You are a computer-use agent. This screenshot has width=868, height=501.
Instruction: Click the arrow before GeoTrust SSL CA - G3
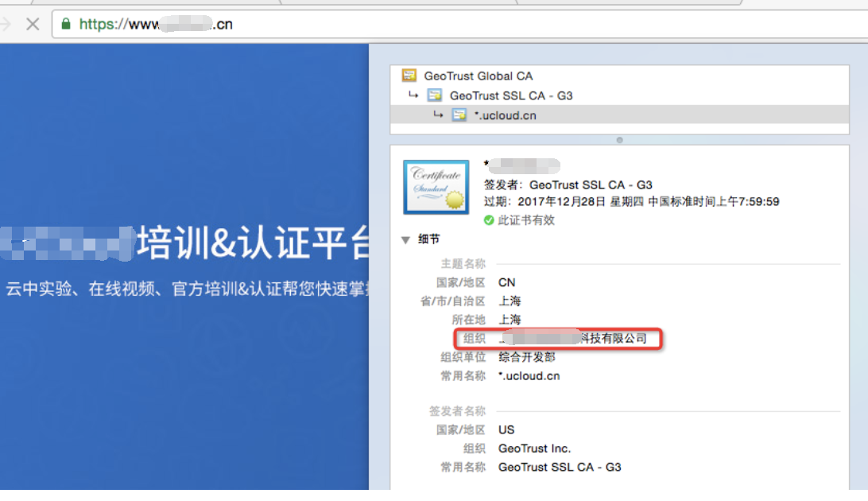413,95
